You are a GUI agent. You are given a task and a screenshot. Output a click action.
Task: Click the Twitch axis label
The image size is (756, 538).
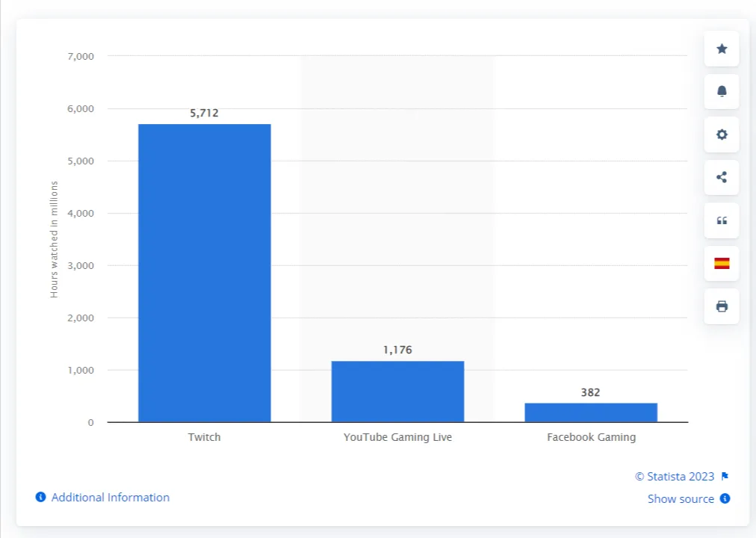tap(204, 437)
